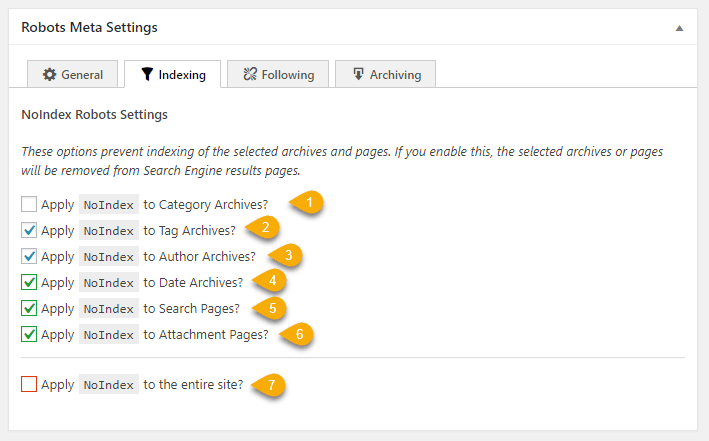Screen dimensions: 709x441
Task: Click the orange number 5 marker
Action: pos(270,307)
